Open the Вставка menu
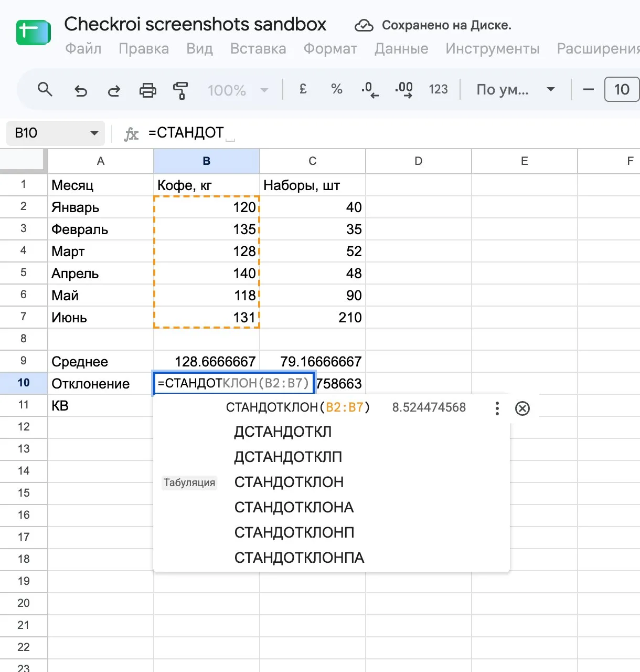The height and width of the screenshot is (672, 640). tap(258, 49)
